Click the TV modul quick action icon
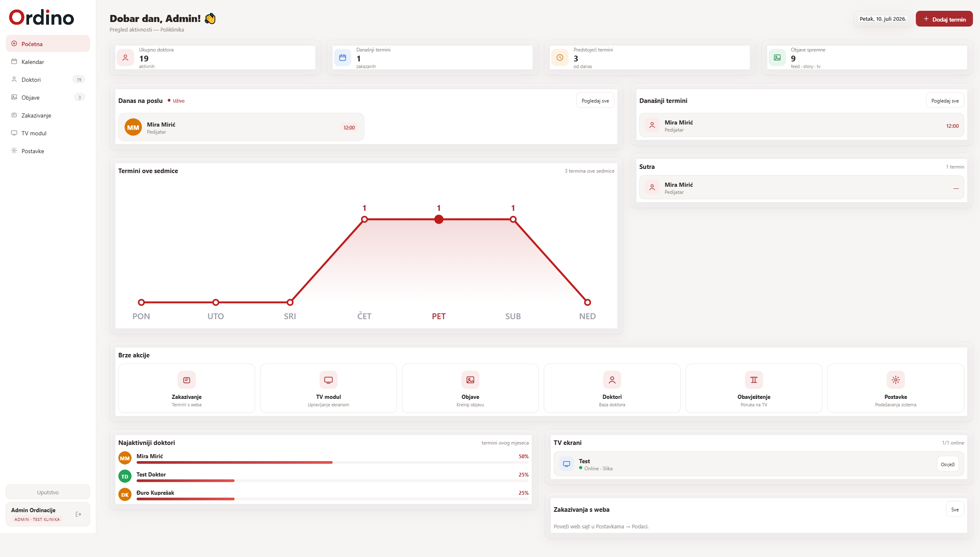 click(x=328, y=380)
